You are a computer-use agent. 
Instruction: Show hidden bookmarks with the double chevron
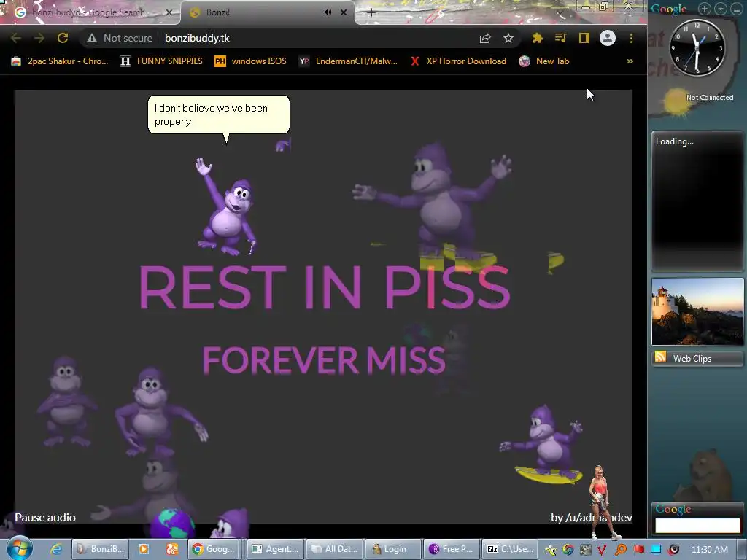pos(630,61)
